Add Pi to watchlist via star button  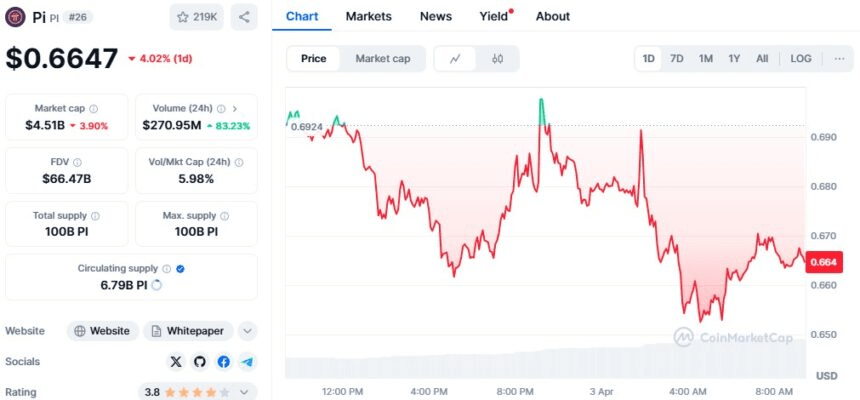tap(197, 17)
